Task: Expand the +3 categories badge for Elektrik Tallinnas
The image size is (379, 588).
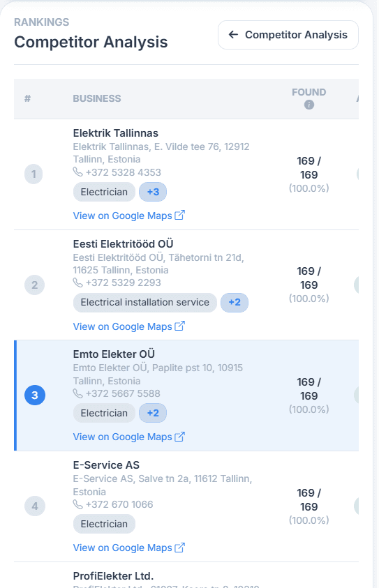Action: (153, 192)
